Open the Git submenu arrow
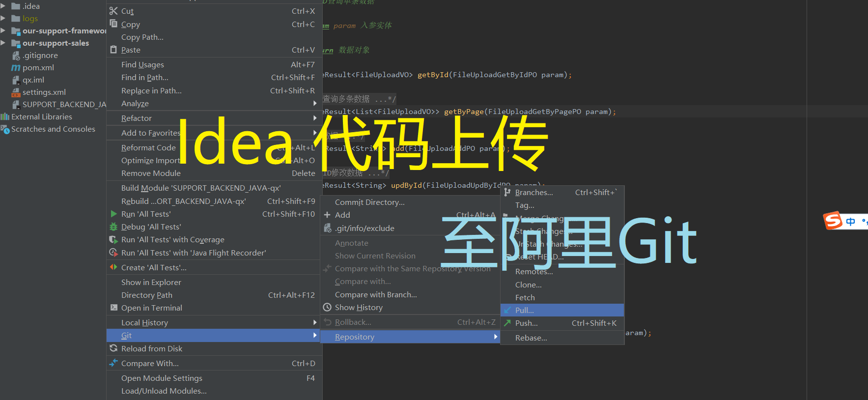This screenshot has height=400, width=868. click(x=315, y=335)
